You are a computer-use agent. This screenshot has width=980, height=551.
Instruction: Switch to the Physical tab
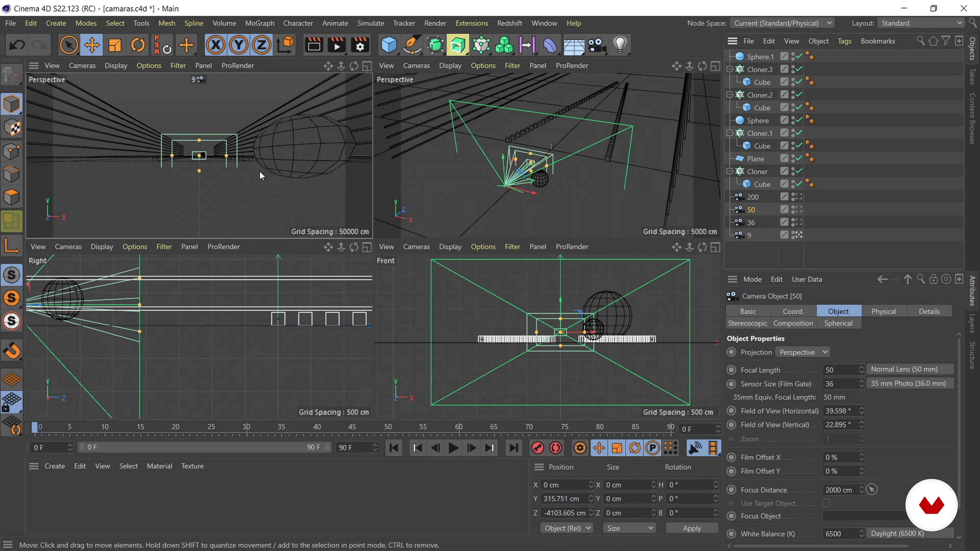884,311
